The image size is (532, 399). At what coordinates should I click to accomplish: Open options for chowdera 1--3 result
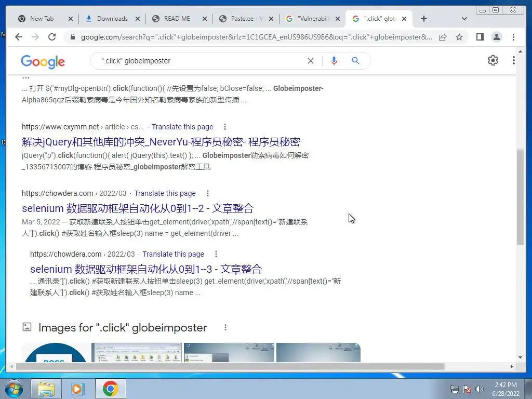point(216,254)
